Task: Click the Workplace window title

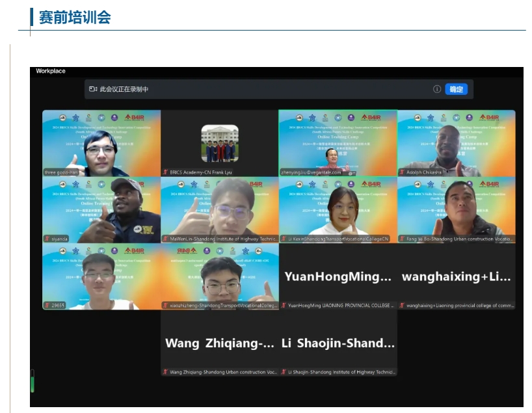Action: point(51,71)
